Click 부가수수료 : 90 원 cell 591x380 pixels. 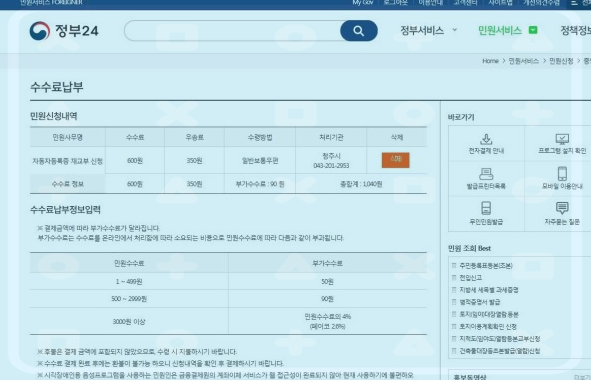click(x=260, y=184)
